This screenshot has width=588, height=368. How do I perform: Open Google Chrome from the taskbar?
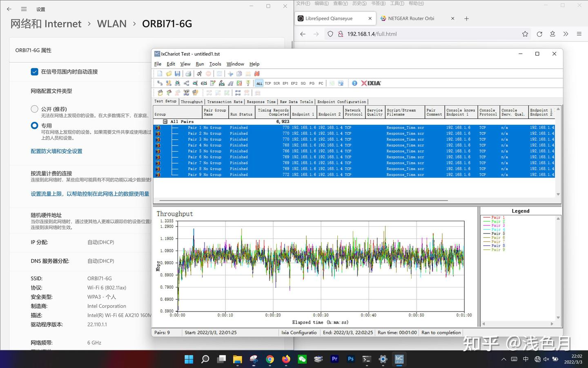click(269, 359)
